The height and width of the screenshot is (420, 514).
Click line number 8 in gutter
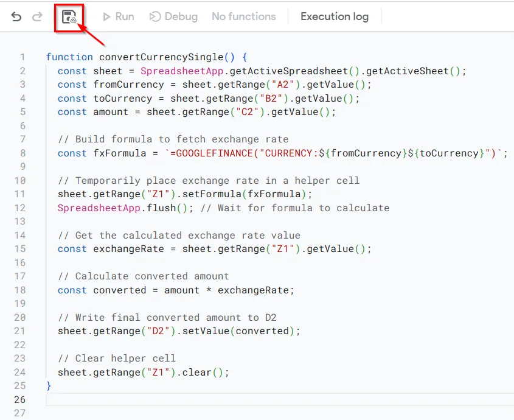[x=23, y=153]
